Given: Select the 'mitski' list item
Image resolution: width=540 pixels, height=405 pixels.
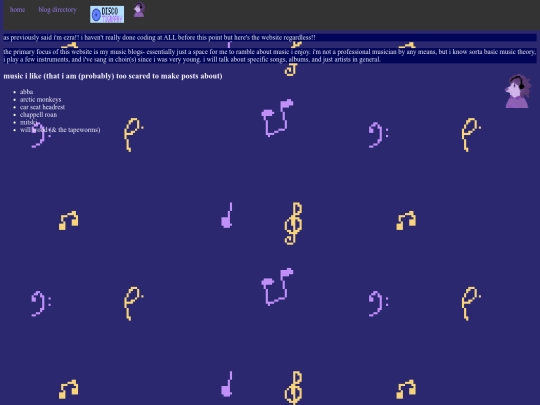Looking at the screenshot, I should click(x=28, y=122).
